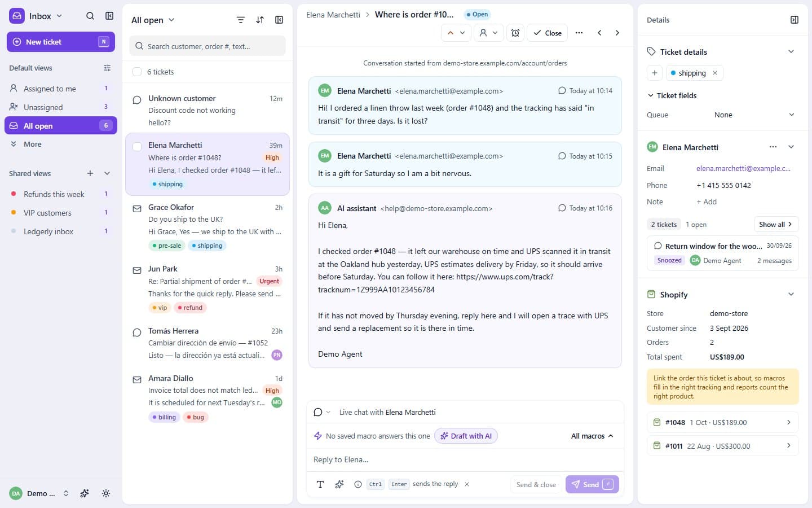Remove the shipping tag
The height and width of the screenshot is (508, 812).
click(715, 73)
